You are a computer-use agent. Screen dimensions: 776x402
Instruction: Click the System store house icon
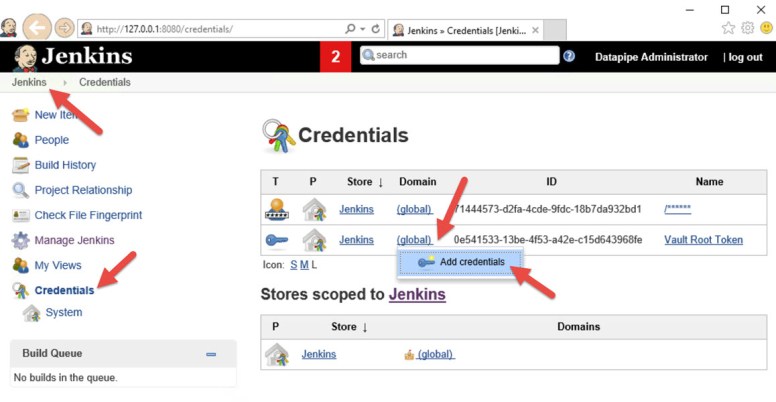pos(32,313)
